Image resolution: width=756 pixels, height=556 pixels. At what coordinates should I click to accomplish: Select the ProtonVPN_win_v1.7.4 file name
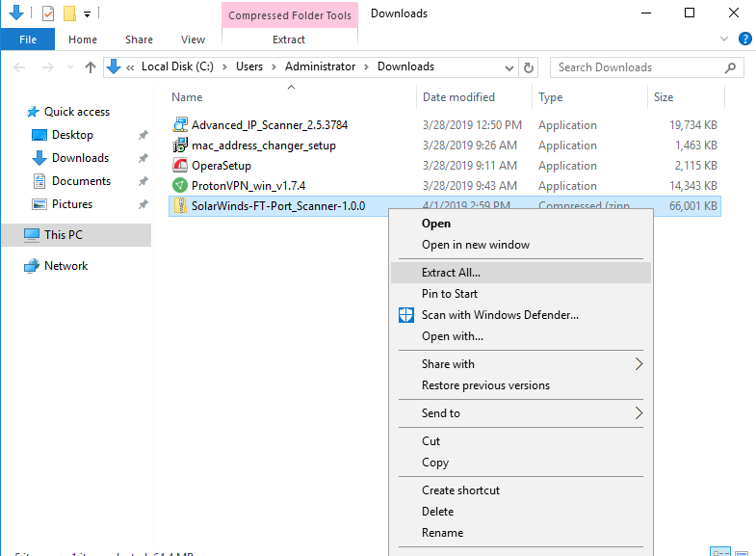pyautogui.click(x=248, y=186)
